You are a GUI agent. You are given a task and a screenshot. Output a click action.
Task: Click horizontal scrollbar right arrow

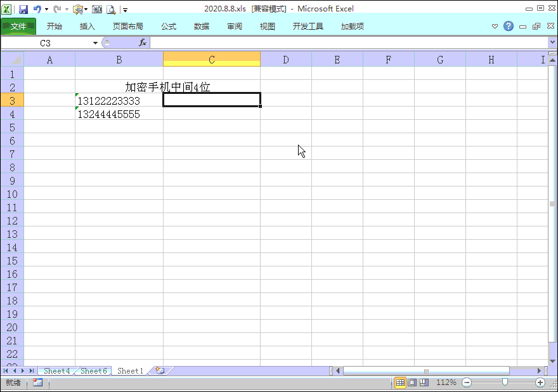coord(539,370)
